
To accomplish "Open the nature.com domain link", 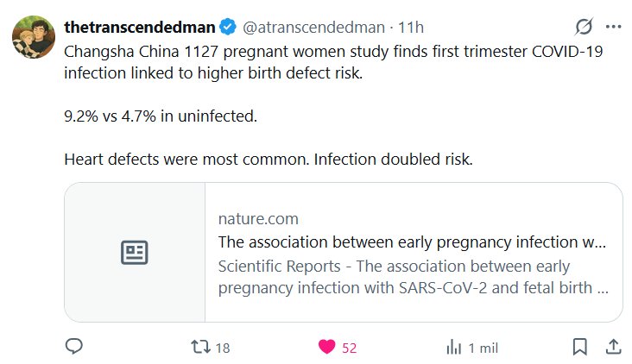I will (258, 218).
